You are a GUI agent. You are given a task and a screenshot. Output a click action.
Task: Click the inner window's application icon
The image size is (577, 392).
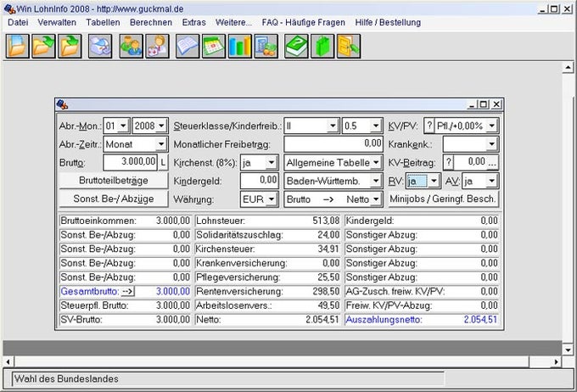point(62,104)
